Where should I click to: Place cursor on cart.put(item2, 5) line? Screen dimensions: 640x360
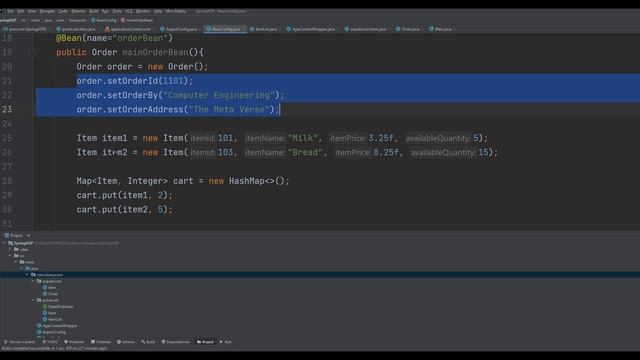point(124,209)
